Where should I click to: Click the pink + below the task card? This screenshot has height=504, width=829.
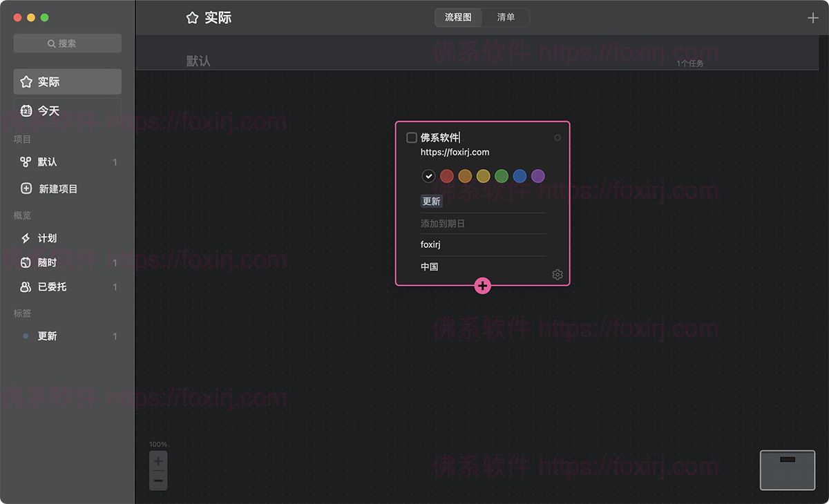pyautogui.click(x=483, y=285)
